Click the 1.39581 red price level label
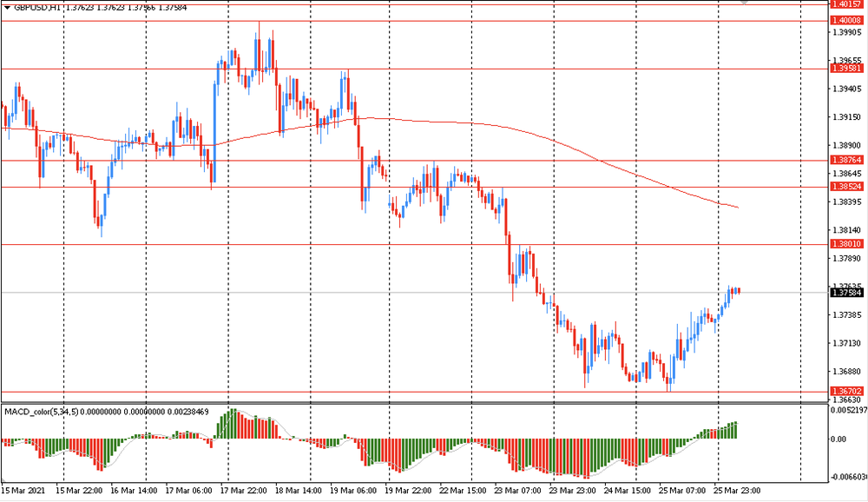868x502 pixels. [x=846, y=68]
